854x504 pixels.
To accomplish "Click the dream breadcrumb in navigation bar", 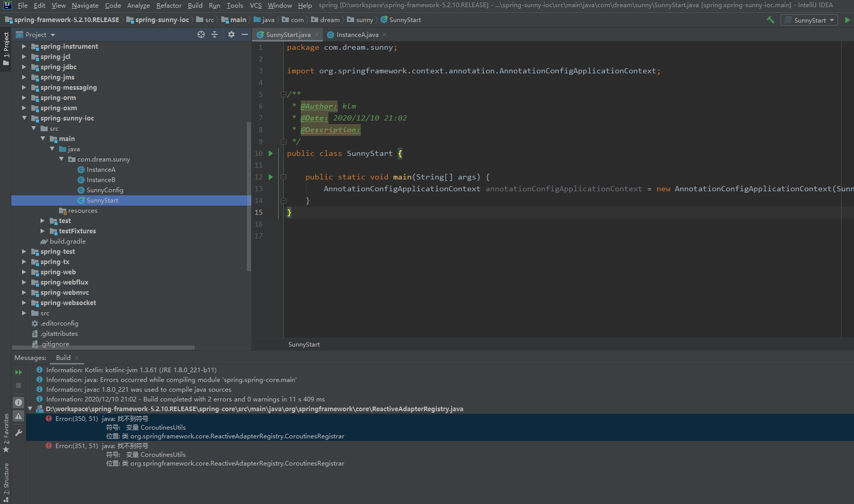I will 325,20.
